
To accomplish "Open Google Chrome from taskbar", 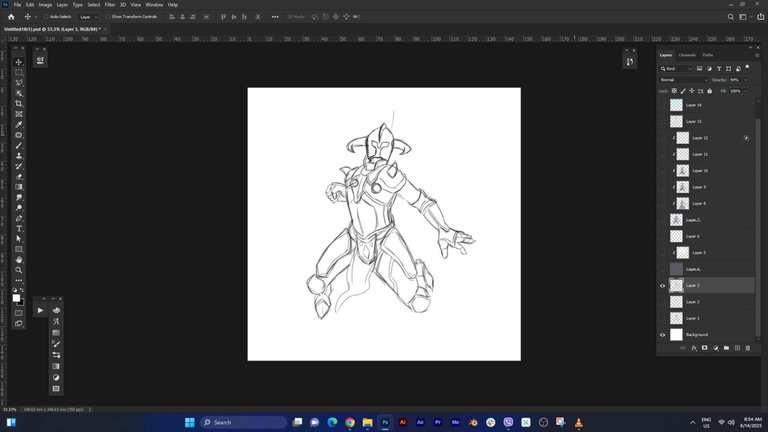I will (350, 423).
